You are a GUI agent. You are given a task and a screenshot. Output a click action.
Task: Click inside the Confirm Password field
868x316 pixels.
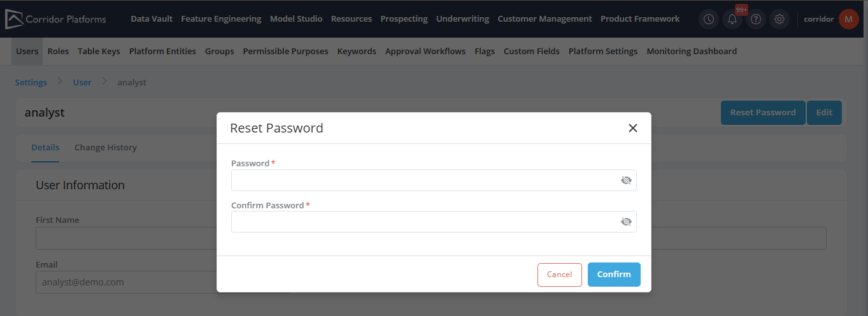pyautogui.click(x=423, y=222)
